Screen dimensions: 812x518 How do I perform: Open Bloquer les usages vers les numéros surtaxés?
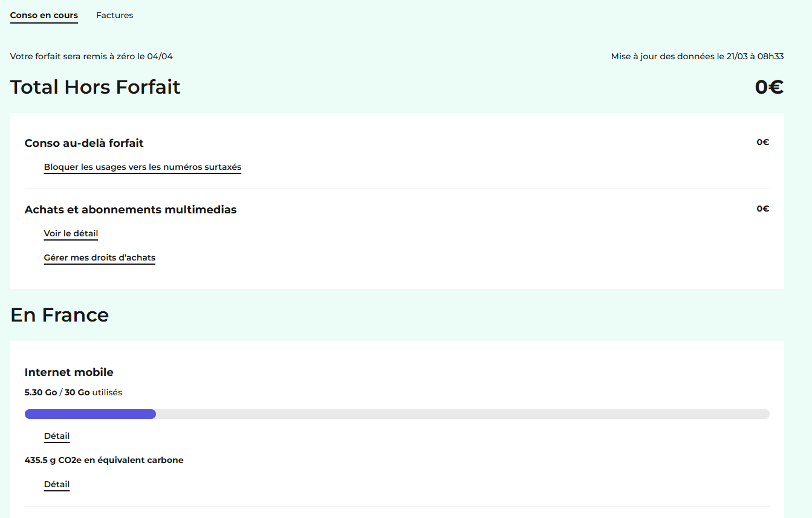coord(143,167)
